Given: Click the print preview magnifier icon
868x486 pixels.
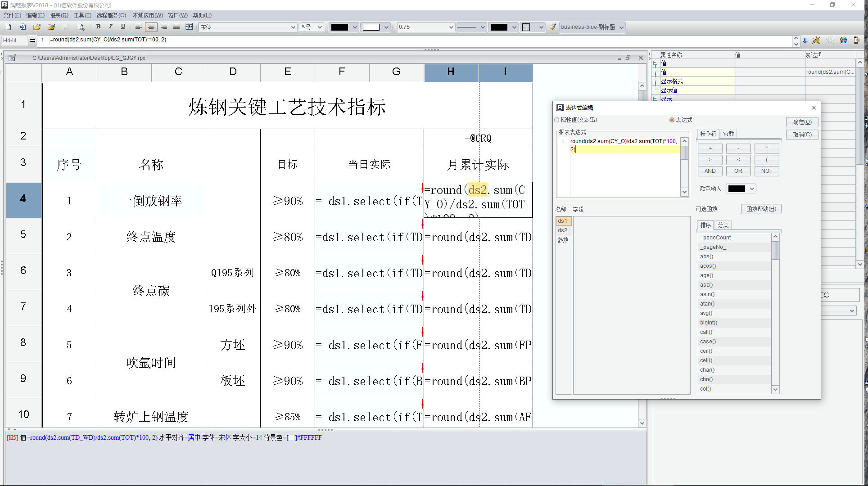Looking at the screenshot, I should [x=81, y=27].
